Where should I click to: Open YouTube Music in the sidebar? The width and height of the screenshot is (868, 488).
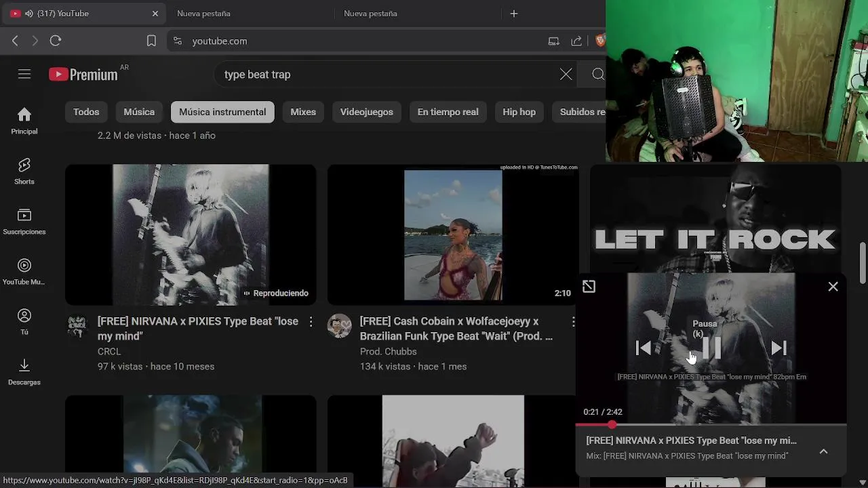tap(24, 272)
